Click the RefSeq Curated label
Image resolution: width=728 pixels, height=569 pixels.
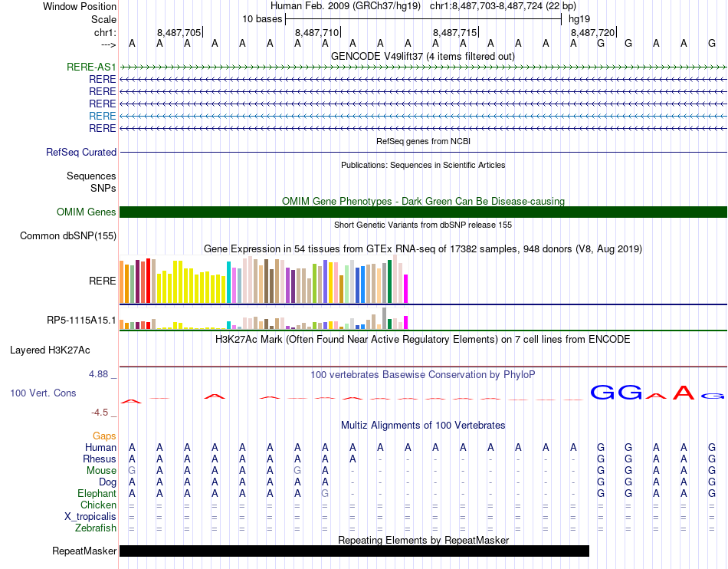81,152
